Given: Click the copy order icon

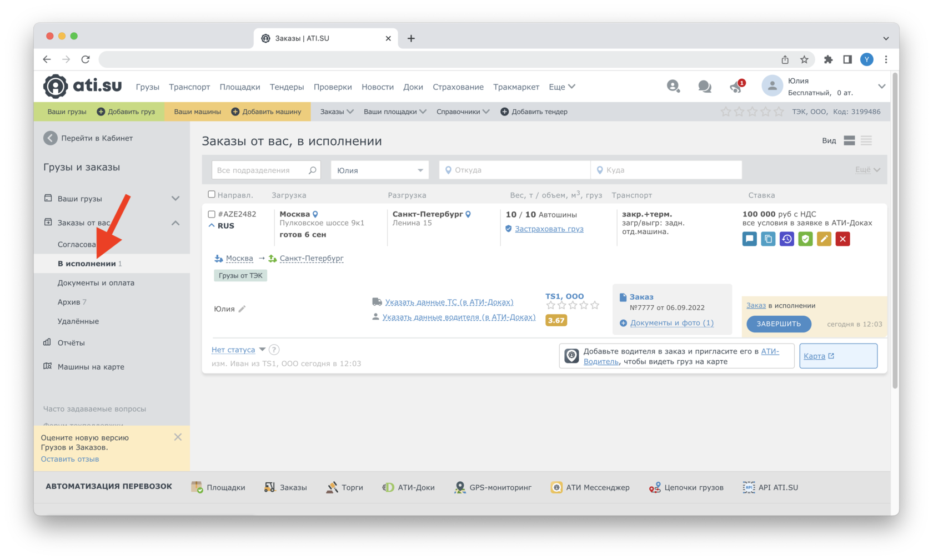Looking at the screenshot, I should 768,239.
